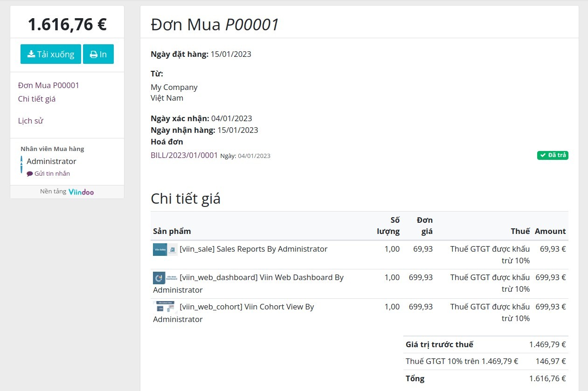Select '[viin_sale] Sales Reports By Administrator' text

click(254, 249)
